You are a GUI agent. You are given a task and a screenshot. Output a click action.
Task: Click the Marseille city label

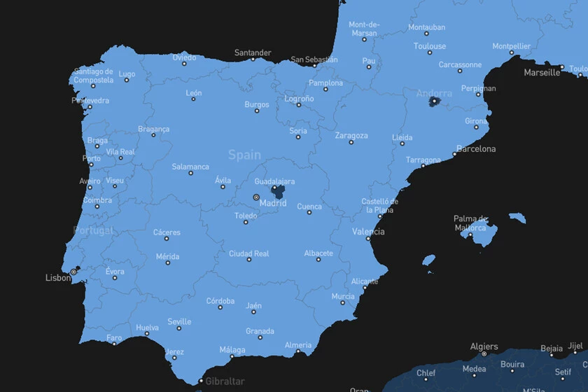(x=542, y=72)
